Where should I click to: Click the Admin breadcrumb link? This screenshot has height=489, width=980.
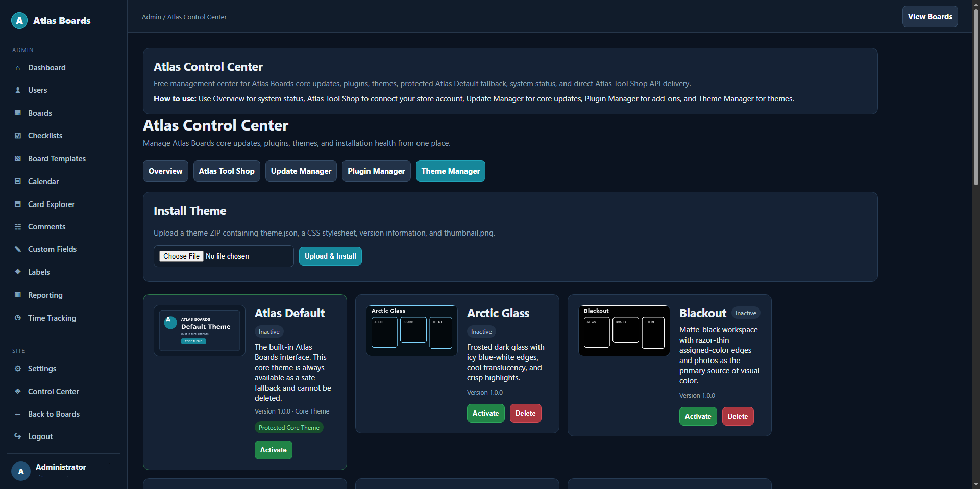[x=151, y=17]
